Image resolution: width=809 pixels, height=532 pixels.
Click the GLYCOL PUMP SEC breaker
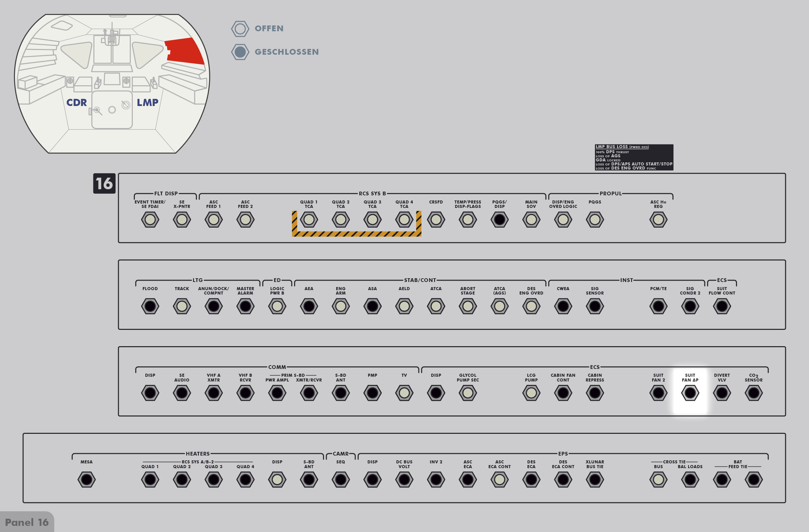pos(467,393)
